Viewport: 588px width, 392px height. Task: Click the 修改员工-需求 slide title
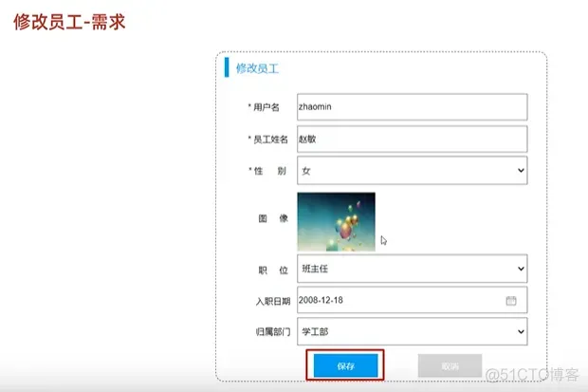coord(69,22)
